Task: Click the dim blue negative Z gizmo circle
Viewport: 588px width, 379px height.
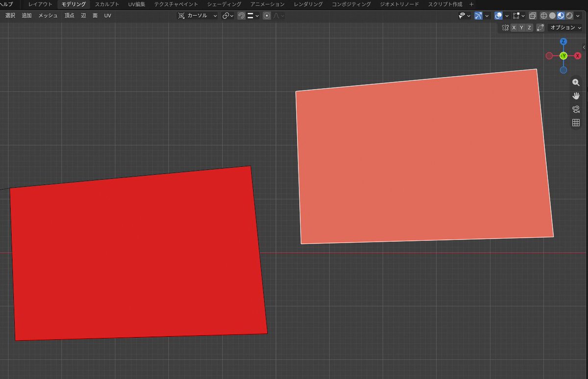Action: click(x=563, y=70)
